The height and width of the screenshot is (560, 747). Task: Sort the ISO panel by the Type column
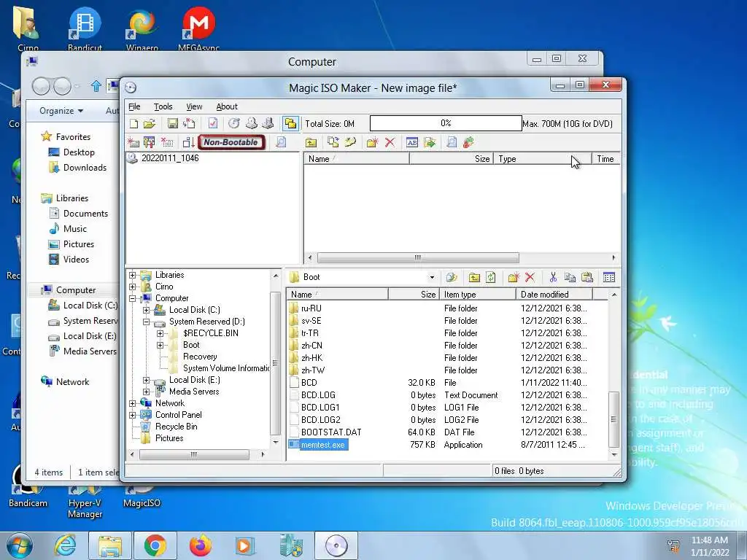[542, 159]
